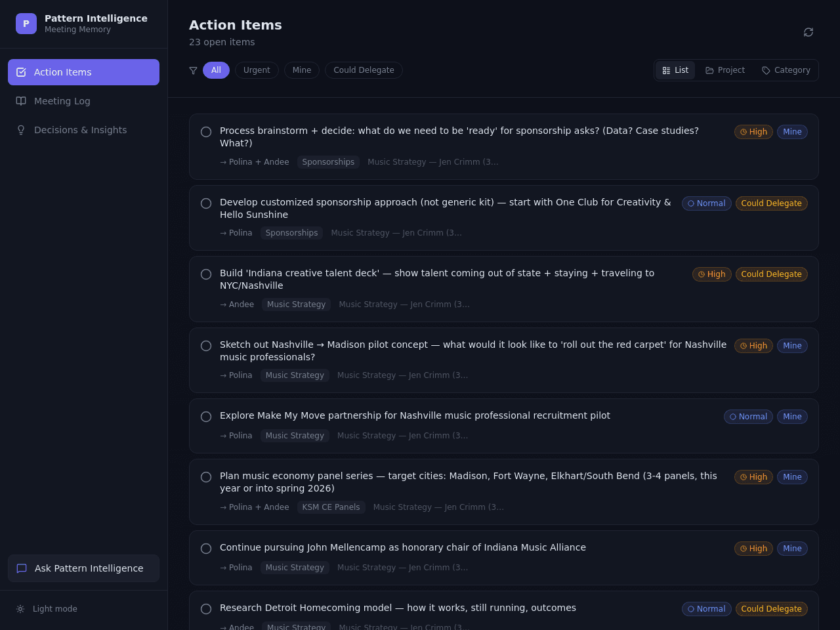
Task: Mark 'Develop customized sponsorship approach' complete
Action: click(206, 203)
